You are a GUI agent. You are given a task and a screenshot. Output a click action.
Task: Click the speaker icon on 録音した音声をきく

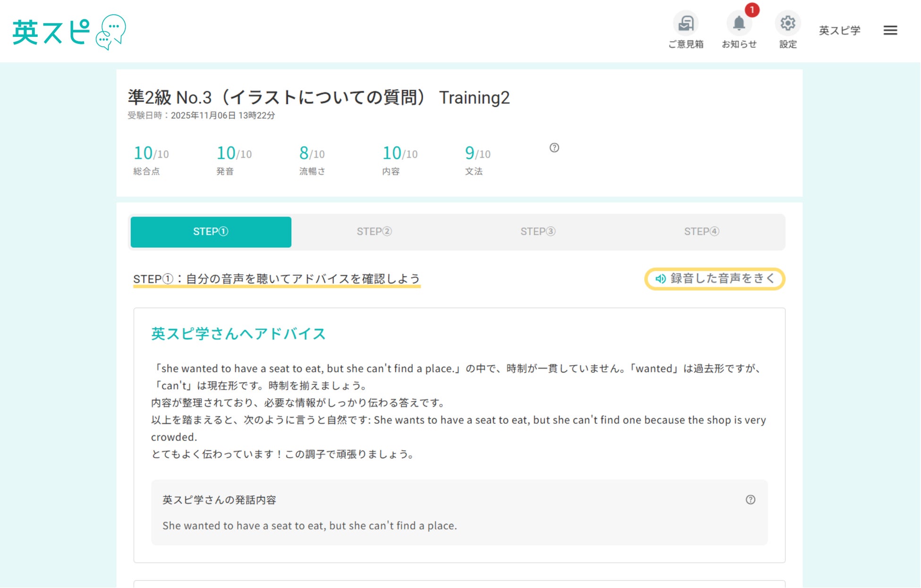(660, 279)
